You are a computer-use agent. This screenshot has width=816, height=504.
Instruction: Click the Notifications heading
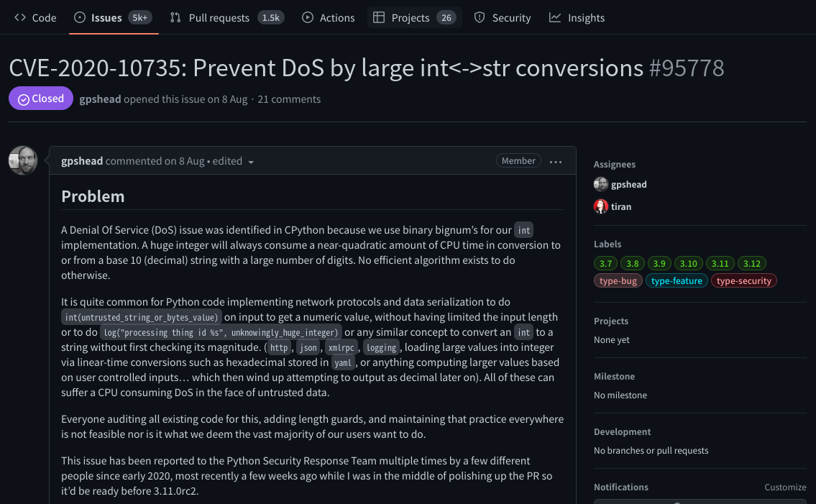[621, 487]
